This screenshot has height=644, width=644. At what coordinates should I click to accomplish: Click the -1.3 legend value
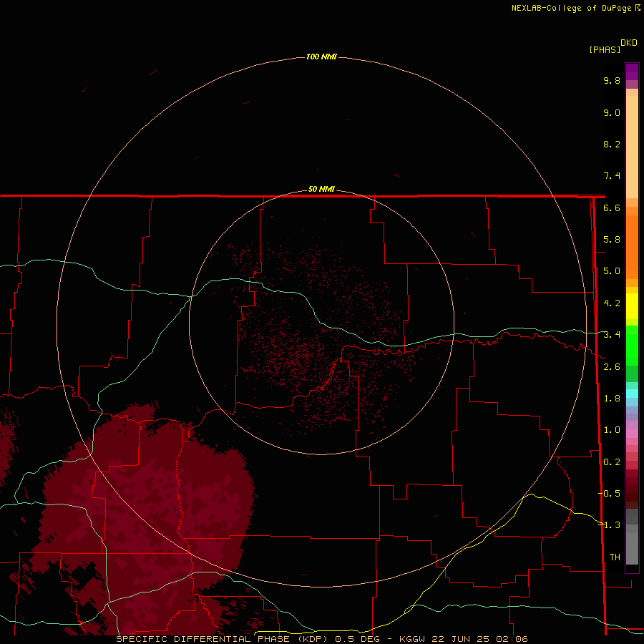(610, 525)
